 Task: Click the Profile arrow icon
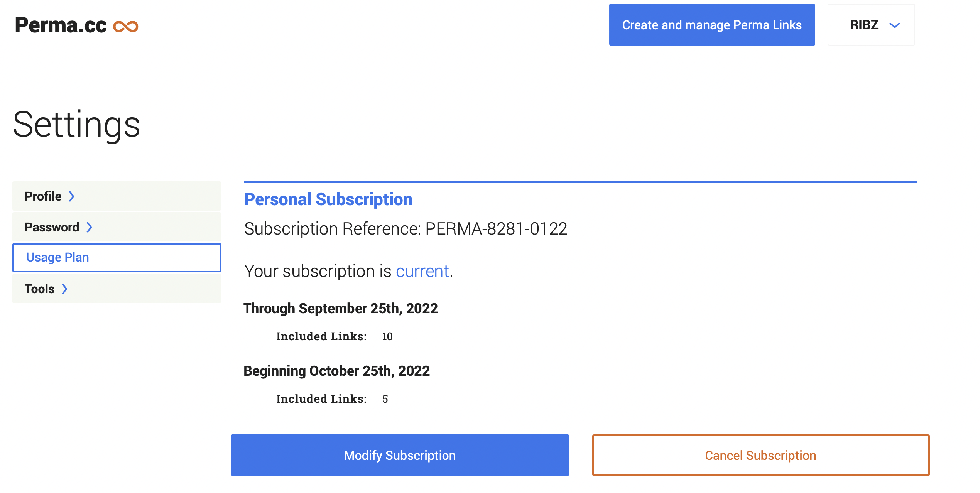(x=72, y=196)
